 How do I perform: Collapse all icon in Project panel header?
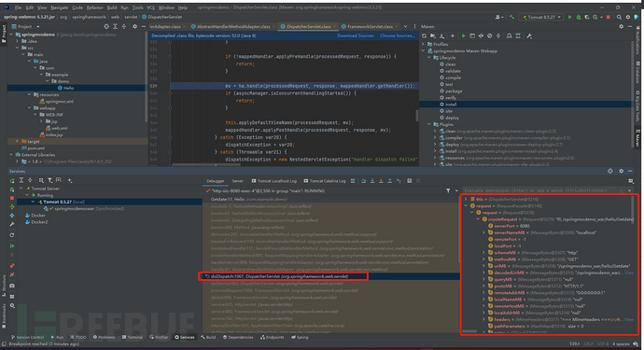point(124,26)
